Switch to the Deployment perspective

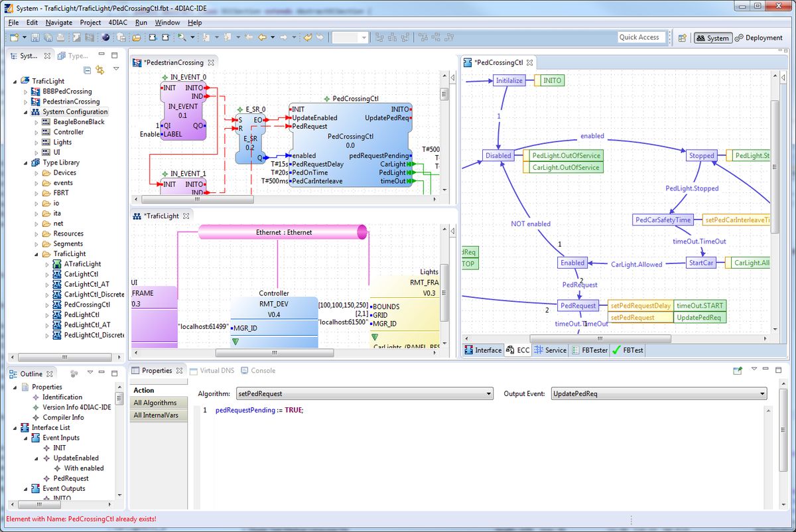click(x=759, y=38)
